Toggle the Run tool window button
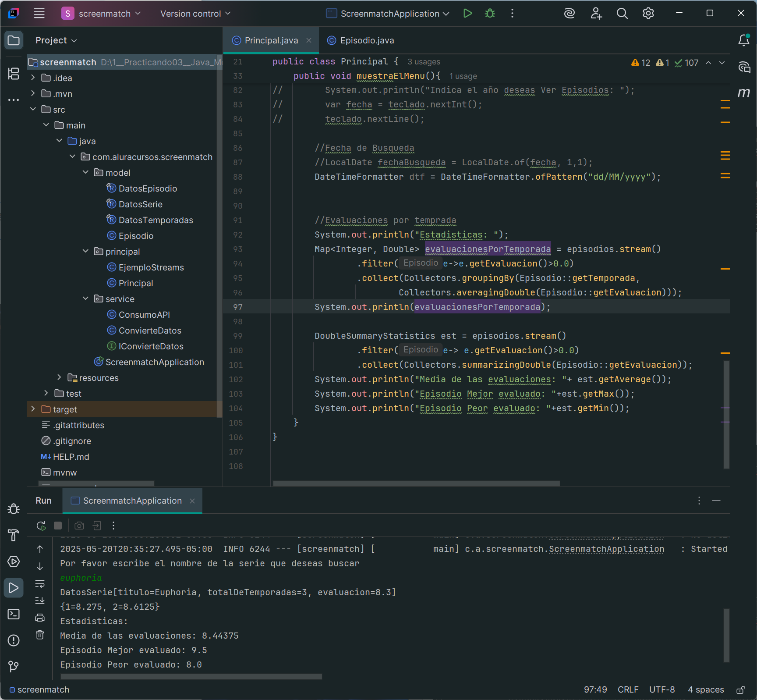757x700 pixels. [14, 588]
